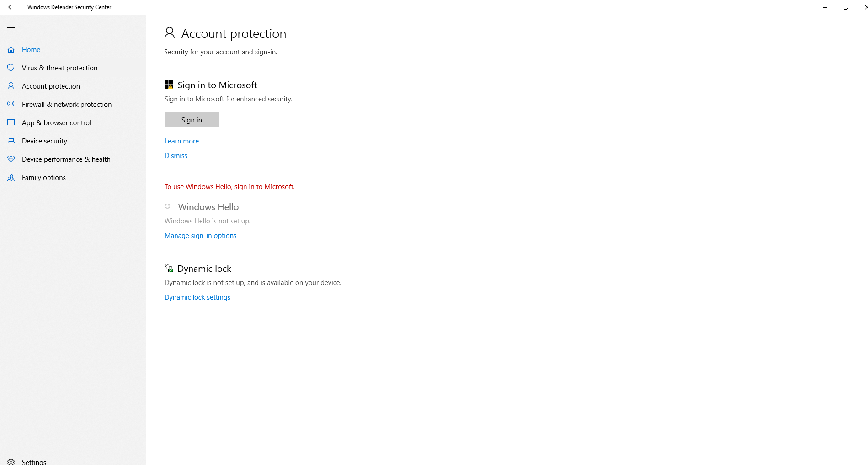Click the App & browser control window icon

(x=11, y=122)
